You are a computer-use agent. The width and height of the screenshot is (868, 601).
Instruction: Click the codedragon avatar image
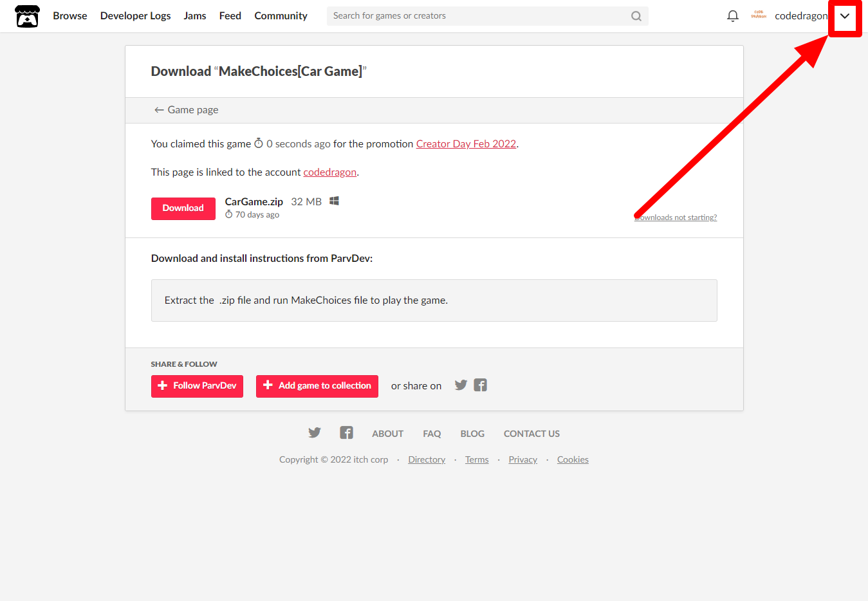(759, 15)
